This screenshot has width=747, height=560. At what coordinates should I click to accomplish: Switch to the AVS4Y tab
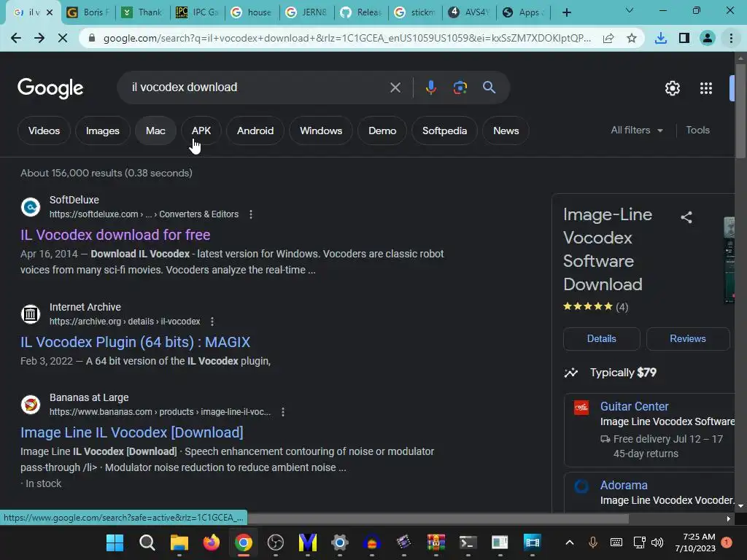pos(470,12)
